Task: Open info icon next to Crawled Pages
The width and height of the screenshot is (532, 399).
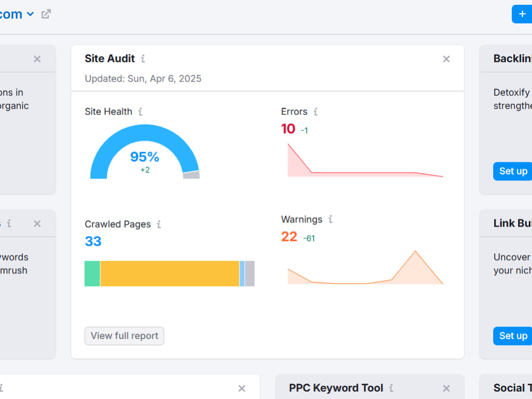Action: [x=159, y=225]
